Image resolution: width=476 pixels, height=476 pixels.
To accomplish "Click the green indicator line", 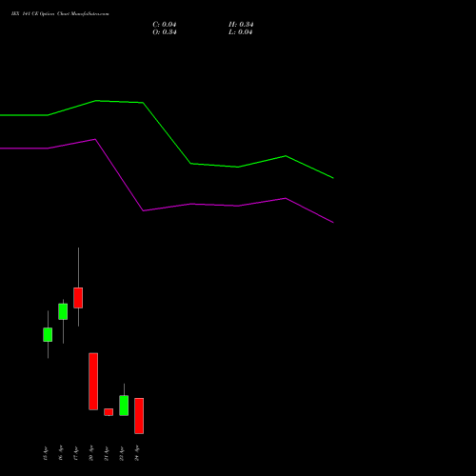I will point(167,133).
